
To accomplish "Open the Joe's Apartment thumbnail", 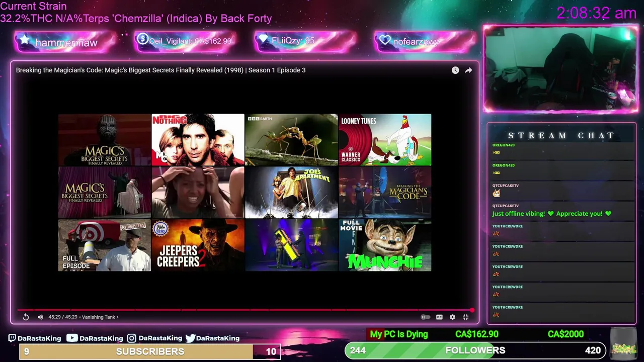I will pos(291,193).
